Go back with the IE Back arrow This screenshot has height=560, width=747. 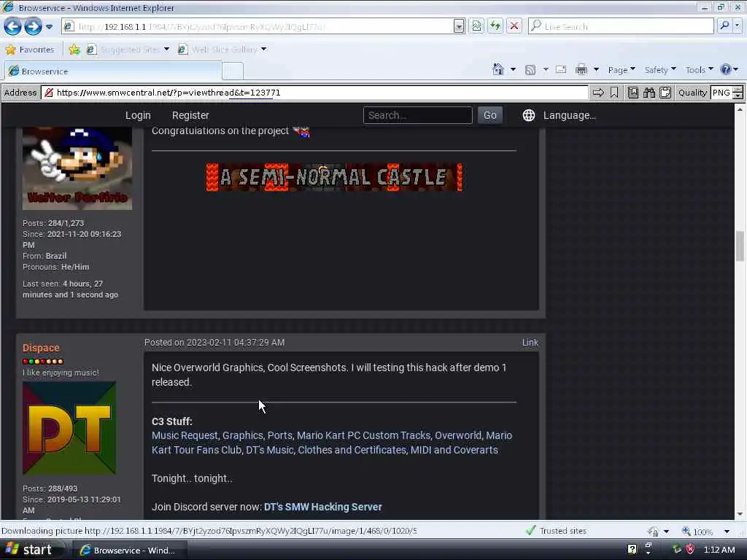point(13,26)
